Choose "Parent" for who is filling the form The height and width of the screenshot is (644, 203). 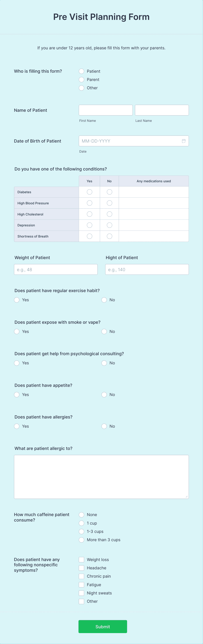pyautogui.click(x=81, y=79)
